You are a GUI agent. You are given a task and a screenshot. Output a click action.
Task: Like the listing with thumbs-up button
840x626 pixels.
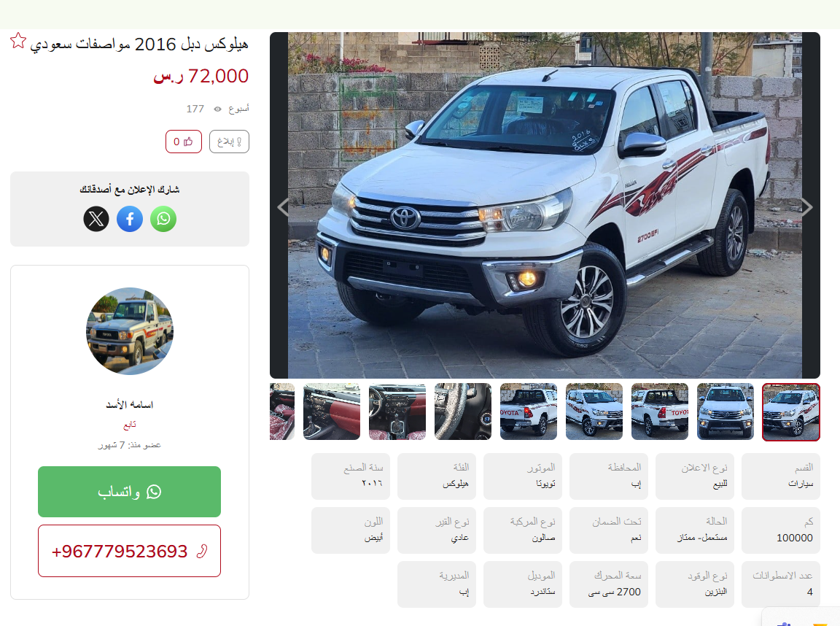[183, 142]
